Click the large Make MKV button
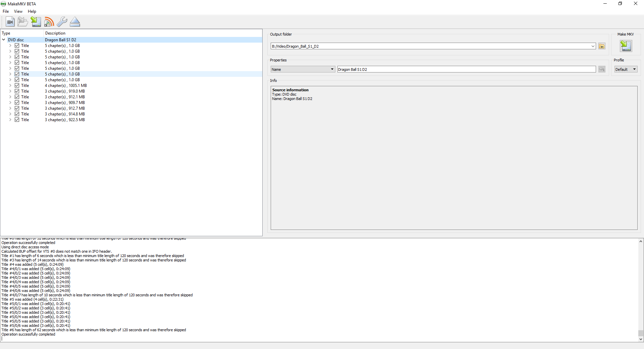Image resolution: width=644 pixels, height=349 pixels. coord(626,46)
